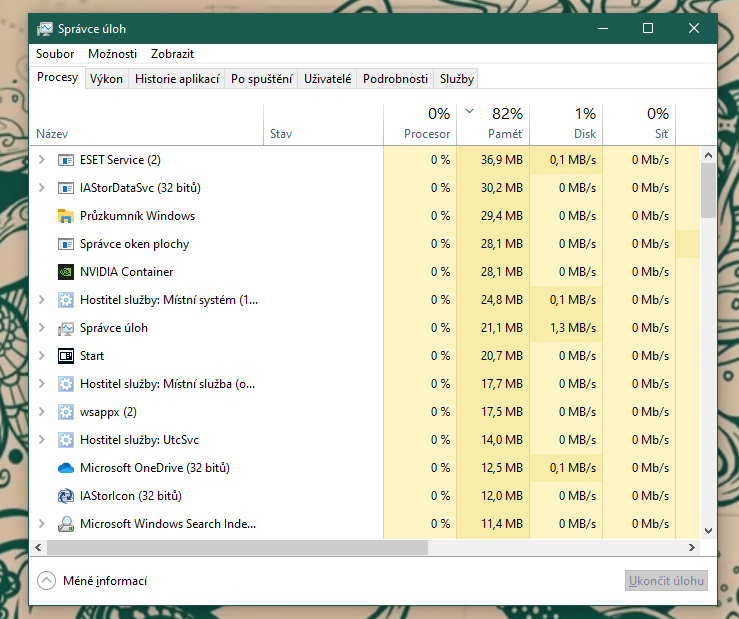Click the vertical scrollbar down arrow
Image resolution: width=739 pixels, height=619 pixels.
708,531
